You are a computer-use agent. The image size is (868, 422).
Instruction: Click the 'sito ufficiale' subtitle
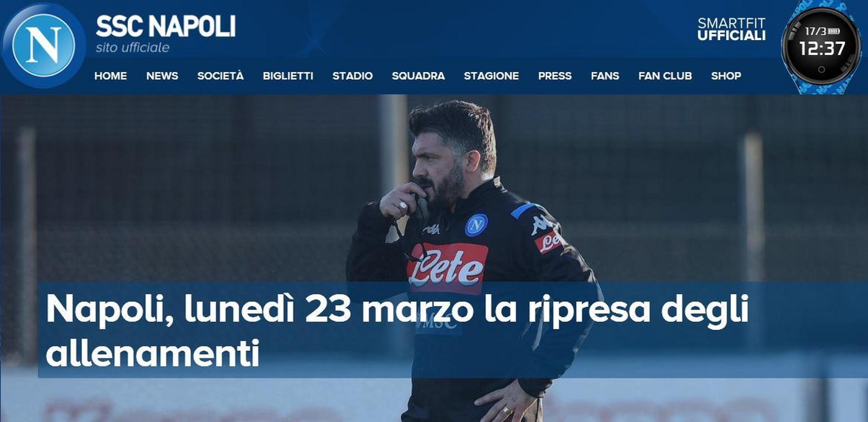click(132, 47)
